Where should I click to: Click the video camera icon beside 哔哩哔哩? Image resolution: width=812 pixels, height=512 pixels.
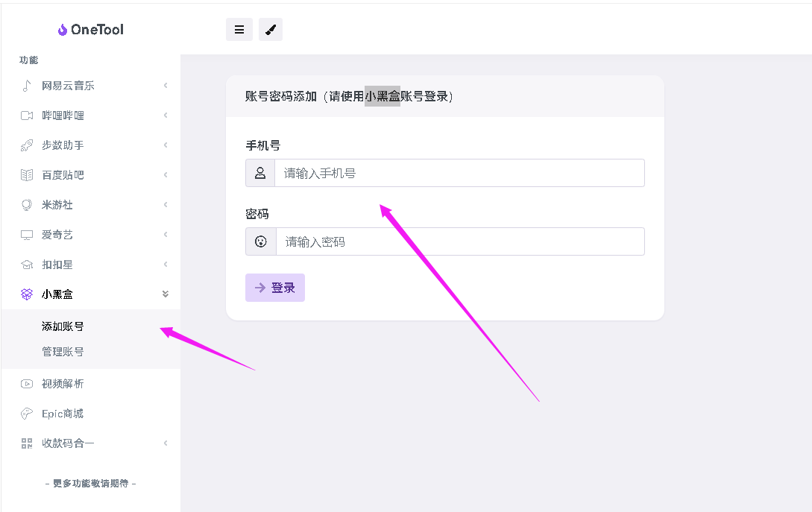26,116
